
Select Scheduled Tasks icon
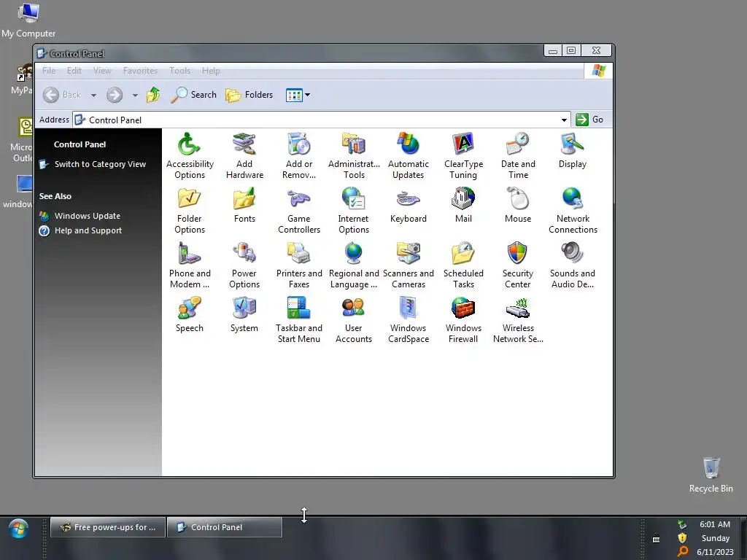(x=463, y=265)
